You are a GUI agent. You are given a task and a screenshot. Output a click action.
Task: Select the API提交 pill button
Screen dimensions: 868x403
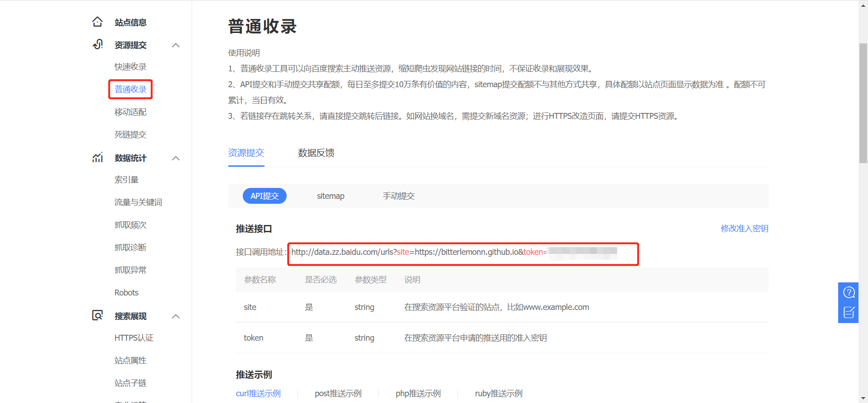point(264,196)
